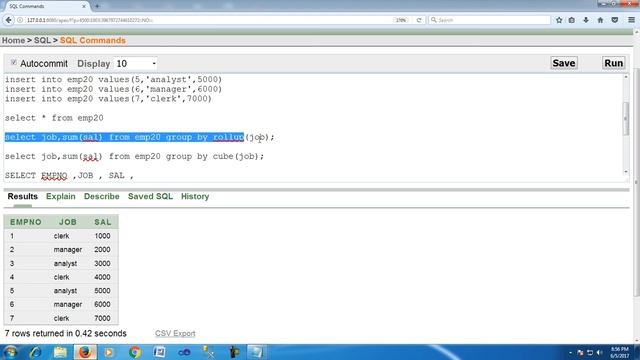Screen dimensions: 640x360
Task: Click the editor scrollbar down arrow
Action: 626,172
